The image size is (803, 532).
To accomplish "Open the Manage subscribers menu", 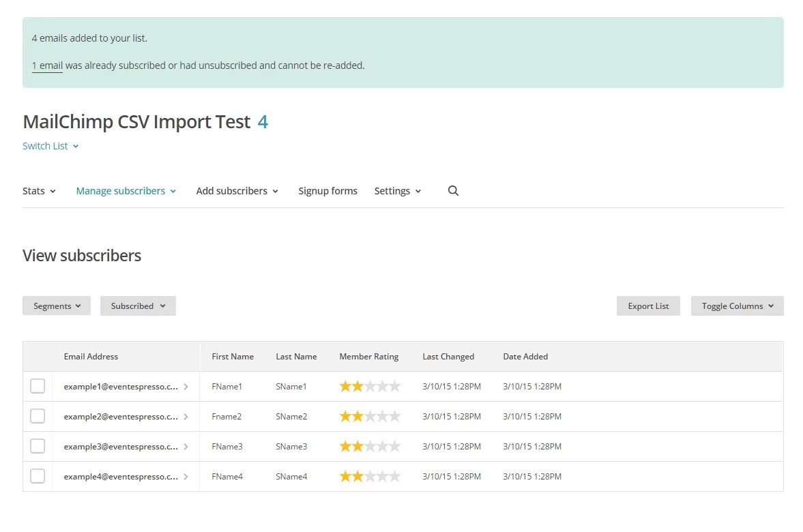I will tap(126, 191).
